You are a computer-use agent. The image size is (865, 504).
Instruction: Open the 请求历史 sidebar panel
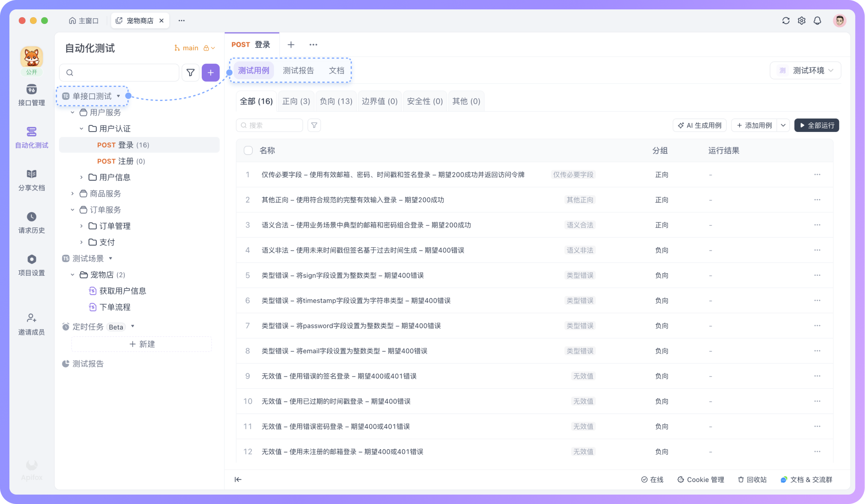point(31,223)
